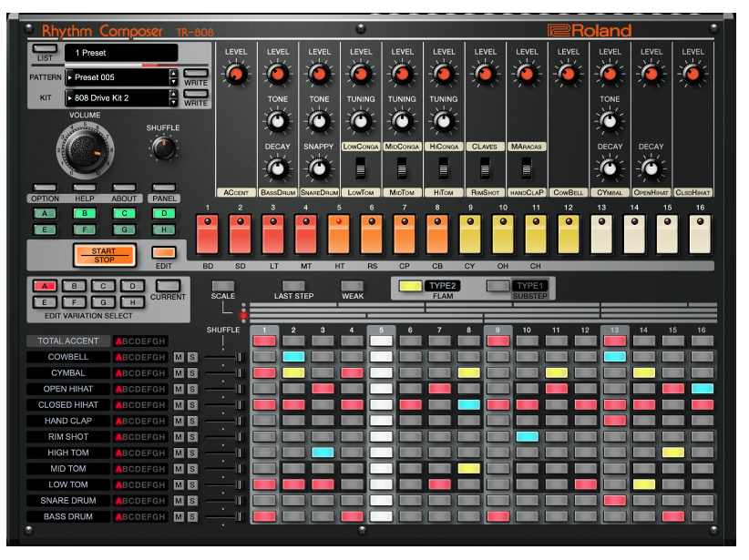Solo the BASS DRUM track
Viewport: 749px width, 560px height.
192,516
